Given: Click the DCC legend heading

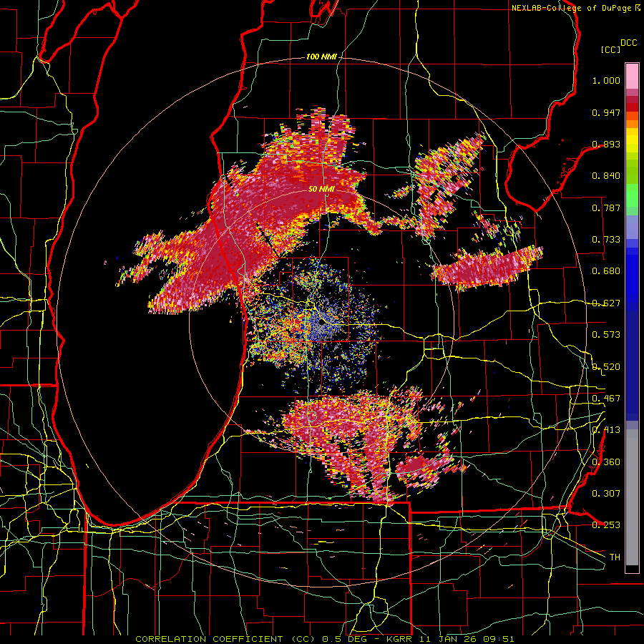Looking at the screenshot, I should [x=628, y=43].
